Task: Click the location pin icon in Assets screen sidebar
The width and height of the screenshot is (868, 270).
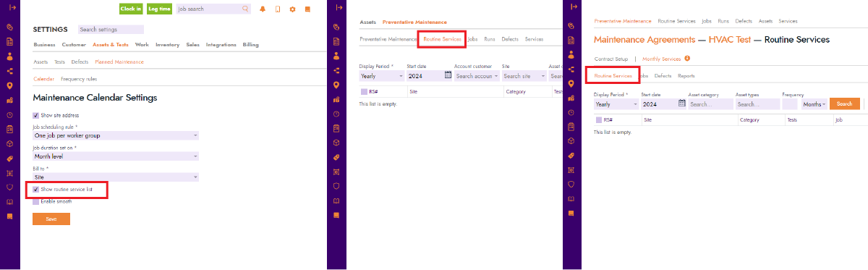Action: coord(336,85)
